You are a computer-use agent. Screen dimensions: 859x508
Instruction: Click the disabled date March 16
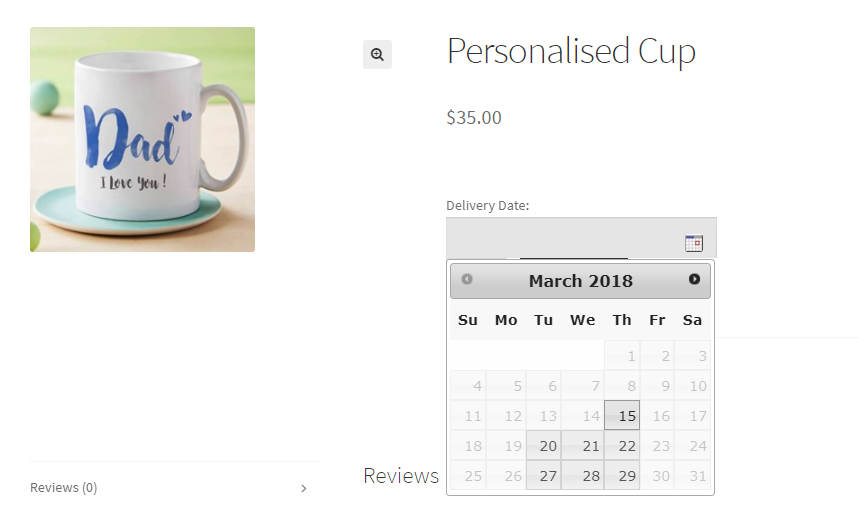click(x=657, y=416)
